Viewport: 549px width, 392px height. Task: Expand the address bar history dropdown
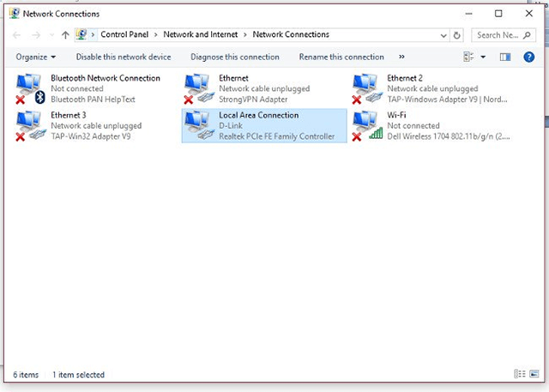[x=443, y=35]
